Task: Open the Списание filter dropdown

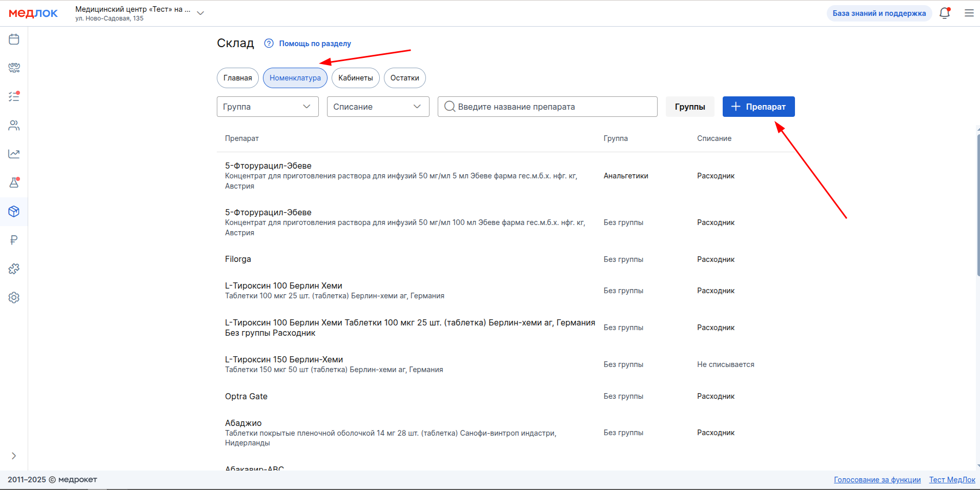Action: 378,107
